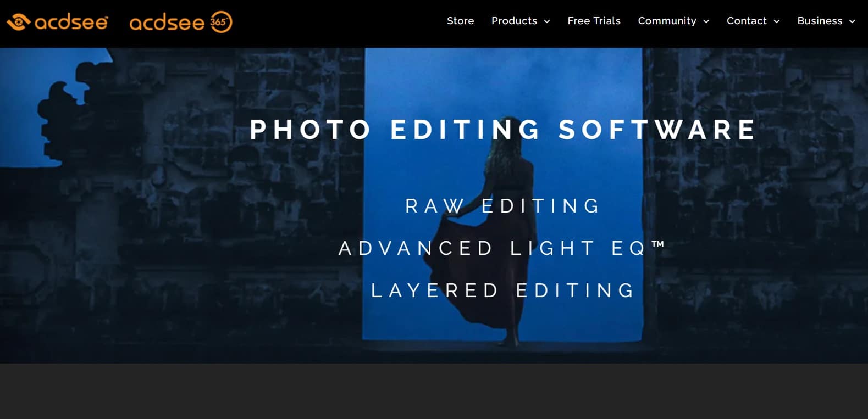The width and height of the screenshot is (868, 419).
Task: Click the Contact menu label
Action: click(747, 21)
